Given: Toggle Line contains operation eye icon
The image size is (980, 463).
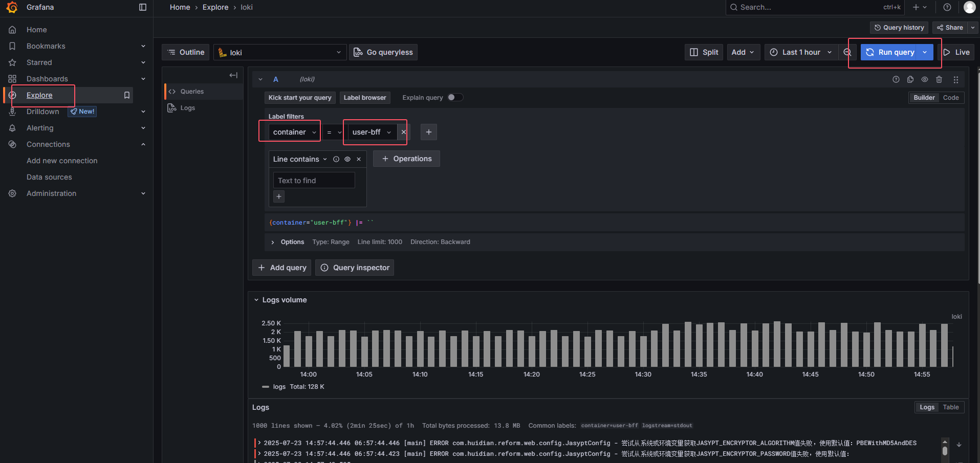Looking at the screenshot, I should [x=347, y=159].
